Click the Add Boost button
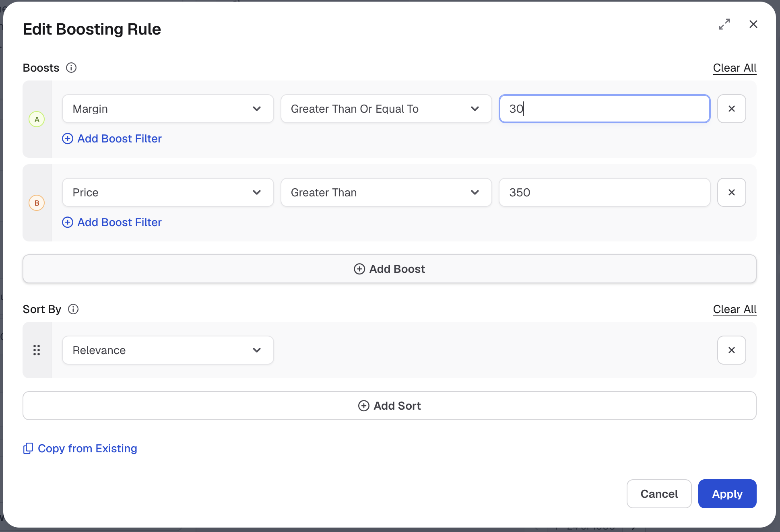Screen dimensions: 780x532 (390, 269)
